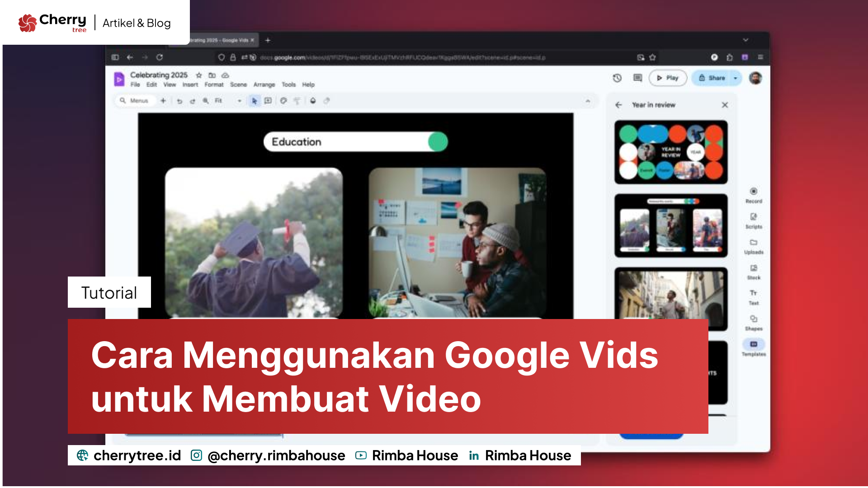The height and width of the screenshot is (488, 868).
Task: Open the Uploads sidebar tool
Action: [x=754, y=247]
